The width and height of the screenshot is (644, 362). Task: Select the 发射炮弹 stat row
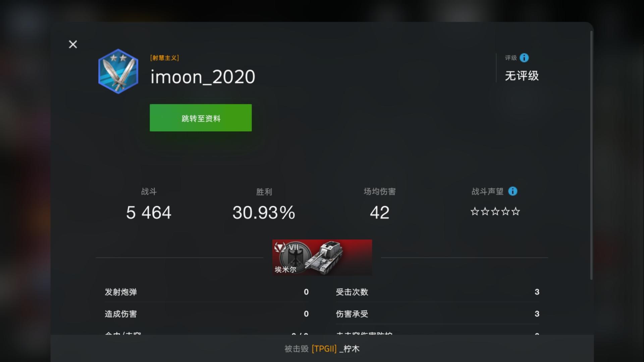click(x=207, y=292)
